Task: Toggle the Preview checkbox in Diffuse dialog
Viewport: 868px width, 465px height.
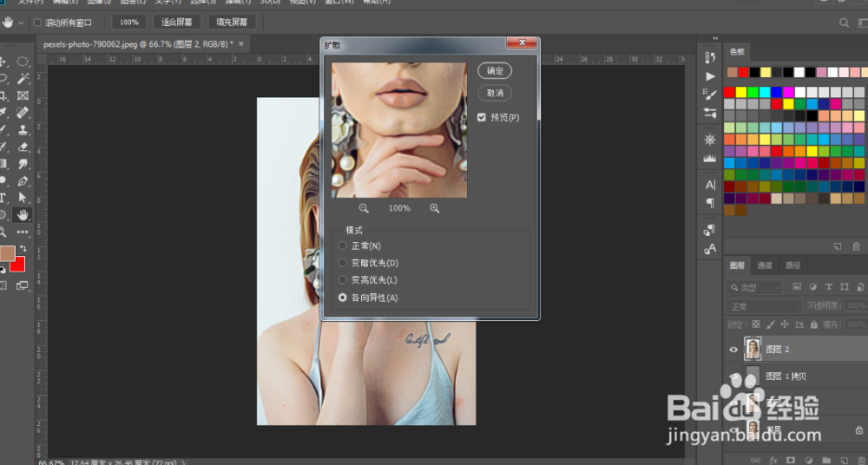Action: (x=481, y=117)
